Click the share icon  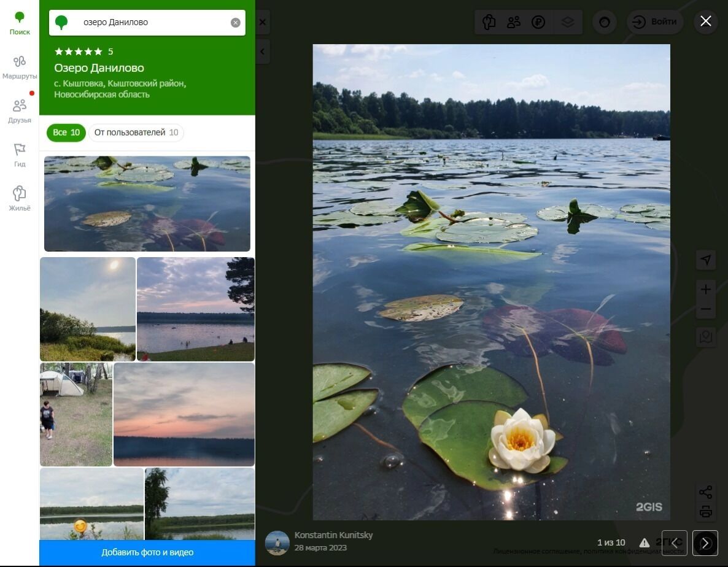click(705, 492)
